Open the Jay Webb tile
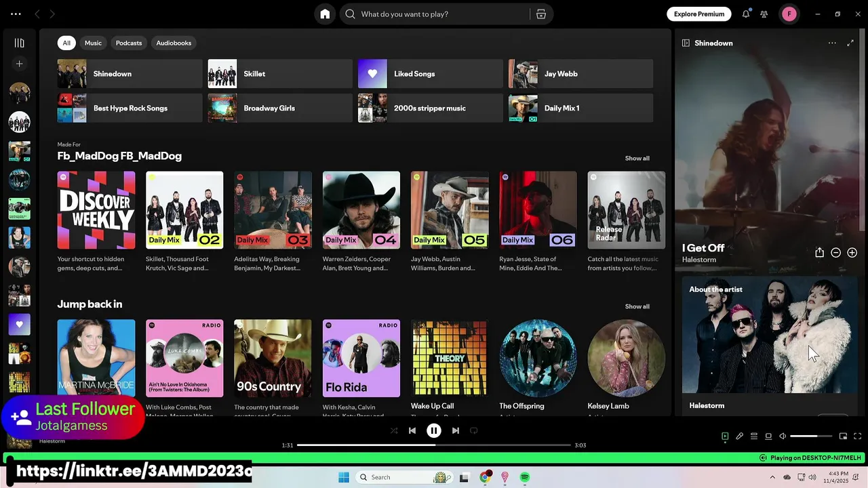 coord(581,74)
